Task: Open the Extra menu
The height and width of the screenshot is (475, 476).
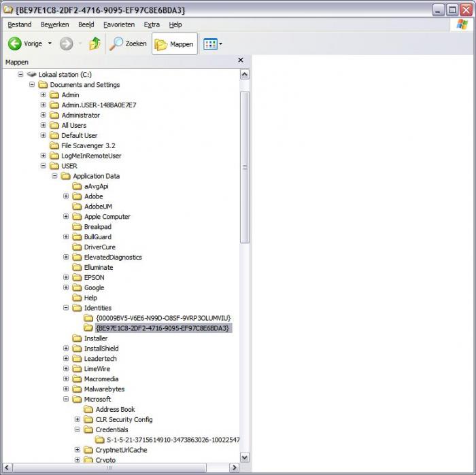Action: [x=152, y=24]
